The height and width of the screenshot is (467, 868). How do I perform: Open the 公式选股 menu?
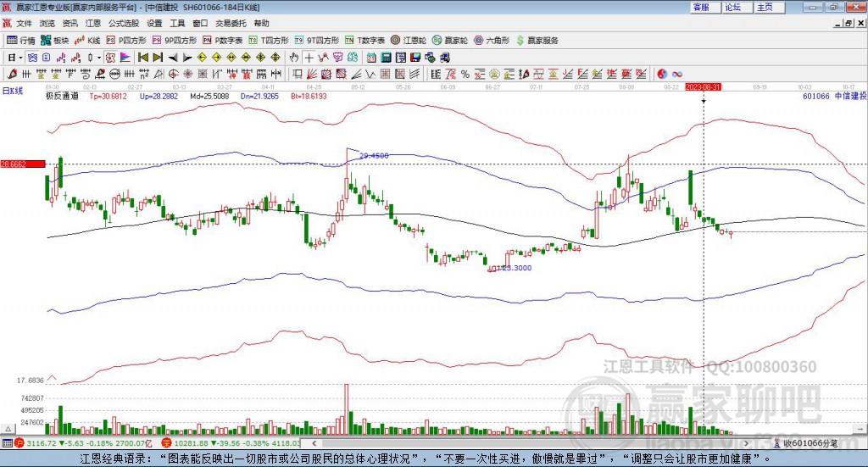tap(124, 23)
